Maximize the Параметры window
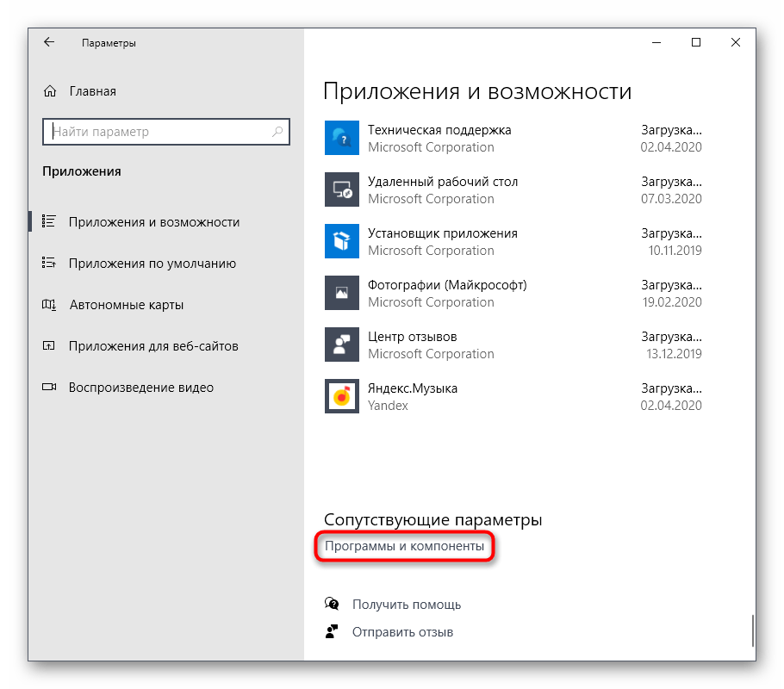The width and height of the screenshot is (784, 689). tap(696, 42)
